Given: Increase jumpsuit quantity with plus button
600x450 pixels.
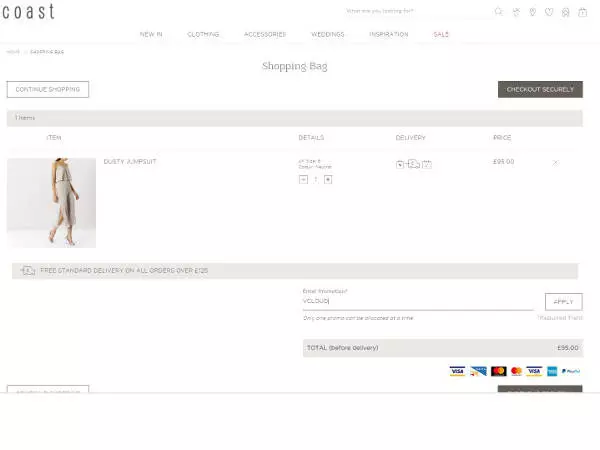Looking at the screenshot, I should point(328,179).
